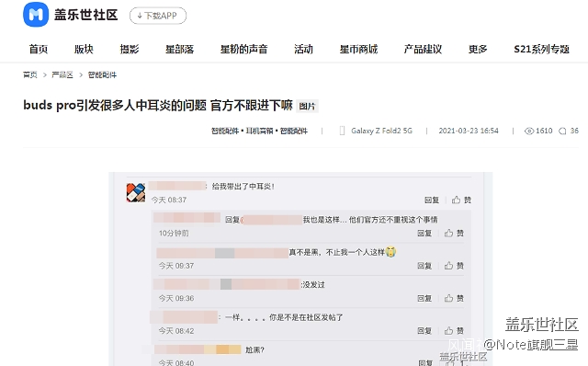Click the 耳机音箱 tag link under the title
Image resolution: width=588 pixels, height=366 pixels.
click(x=259, y=131)
